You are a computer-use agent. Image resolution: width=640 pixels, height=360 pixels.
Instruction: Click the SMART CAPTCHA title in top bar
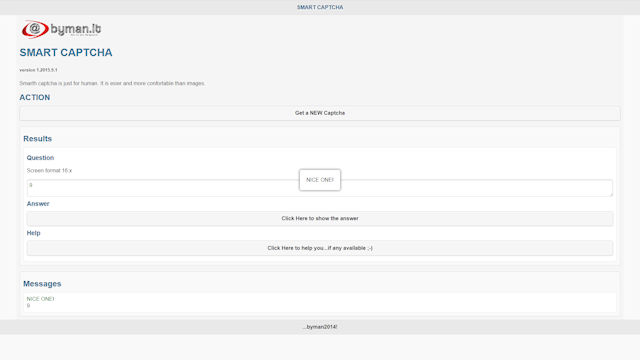pos(320,7)
